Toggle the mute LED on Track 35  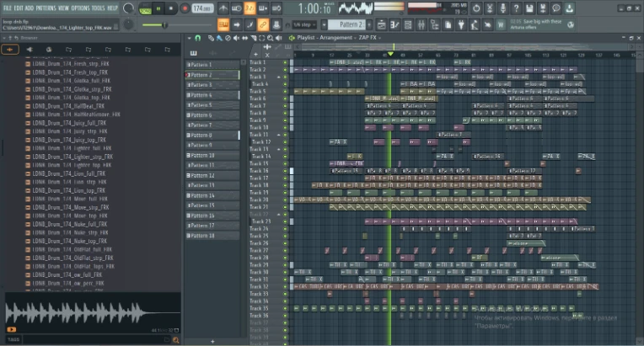[285, 308]
